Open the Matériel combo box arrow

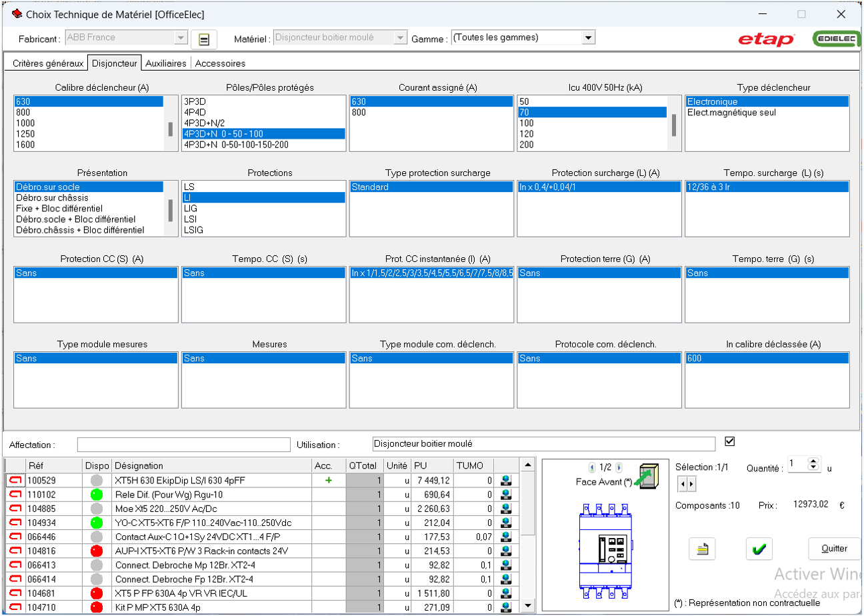[399, 38]
